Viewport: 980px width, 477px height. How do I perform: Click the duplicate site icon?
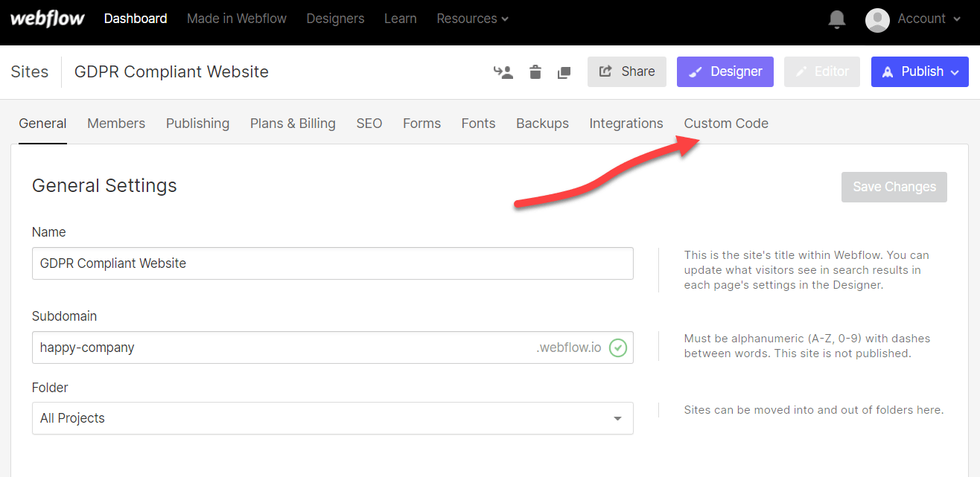click(x=564, y=72)
